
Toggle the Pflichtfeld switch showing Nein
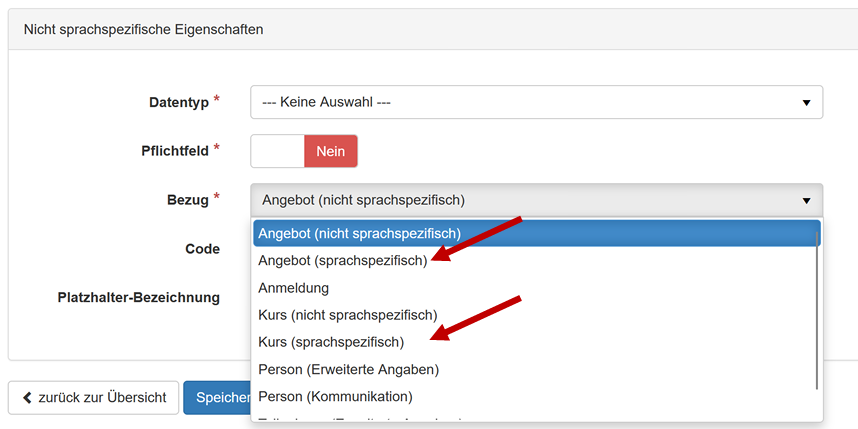tap(304, 151)
